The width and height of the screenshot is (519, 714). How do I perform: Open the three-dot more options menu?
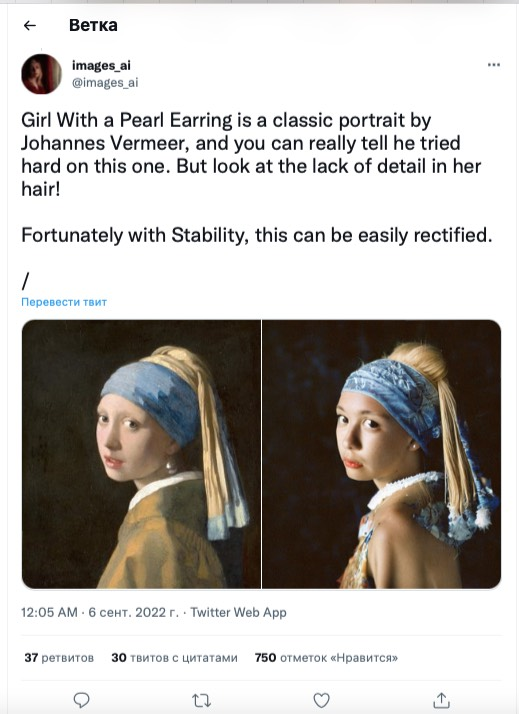point(494,65)
